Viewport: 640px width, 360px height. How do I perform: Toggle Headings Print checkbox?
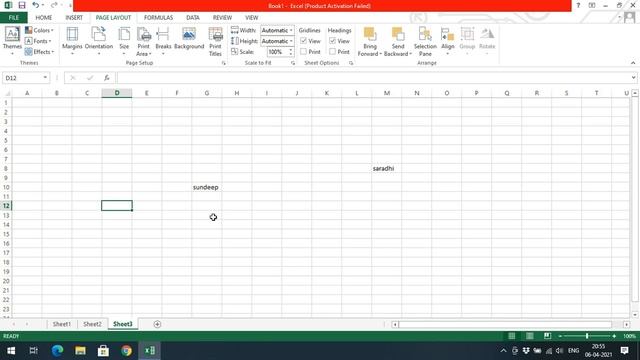[332, 52]
